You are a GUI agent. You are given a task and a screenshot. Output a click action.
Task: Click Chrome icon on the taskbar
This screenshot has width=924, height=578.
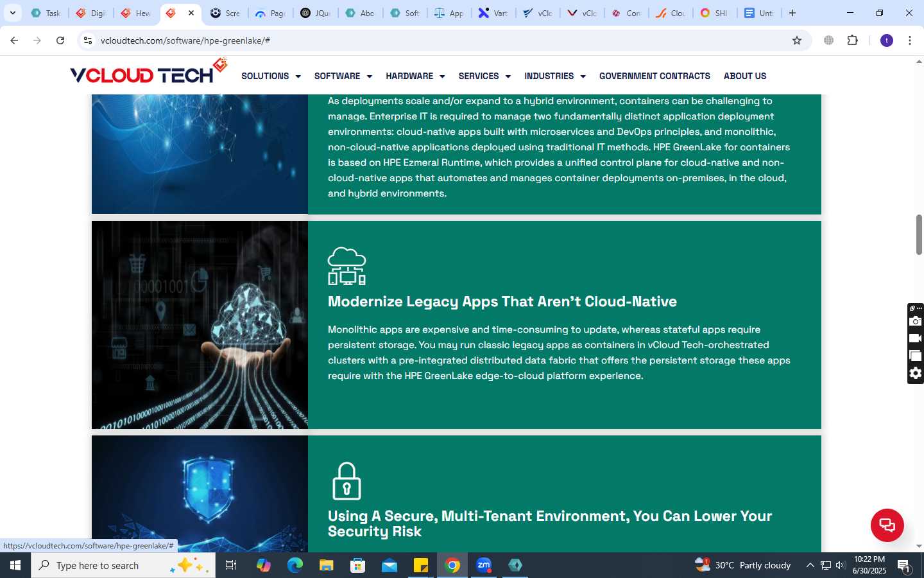coord(452,565)
